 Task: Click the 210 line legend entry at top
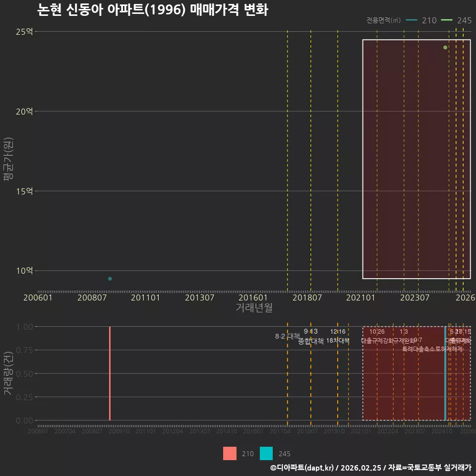[x=421, y=20]
